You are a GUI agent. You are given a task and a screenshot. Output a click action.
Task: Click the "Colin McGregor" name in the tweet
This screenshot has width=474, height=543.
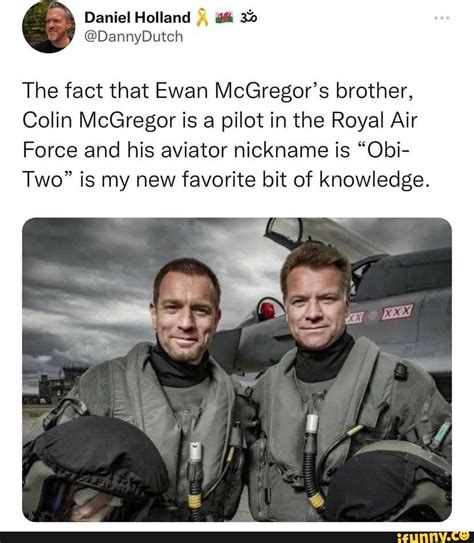99,121
